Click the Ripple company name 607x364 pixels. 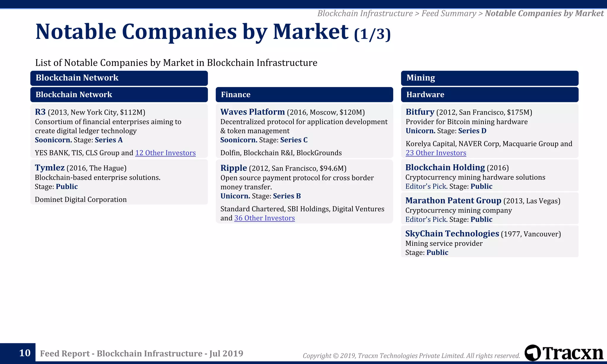pyautogui.click(x=234, y=168)
